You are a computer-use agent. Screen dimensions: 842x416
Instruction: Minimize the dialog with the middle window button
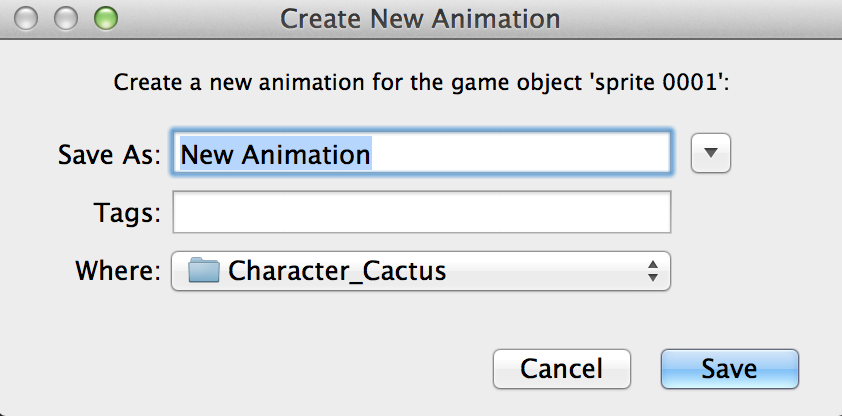(66, 19)
